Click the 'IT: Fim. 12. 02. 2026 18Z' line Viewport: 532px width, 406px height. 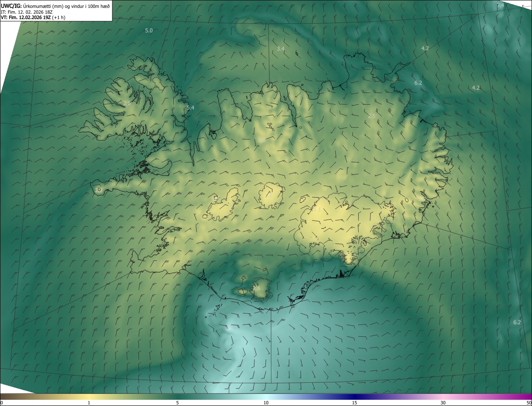click(x=27, y=12)
